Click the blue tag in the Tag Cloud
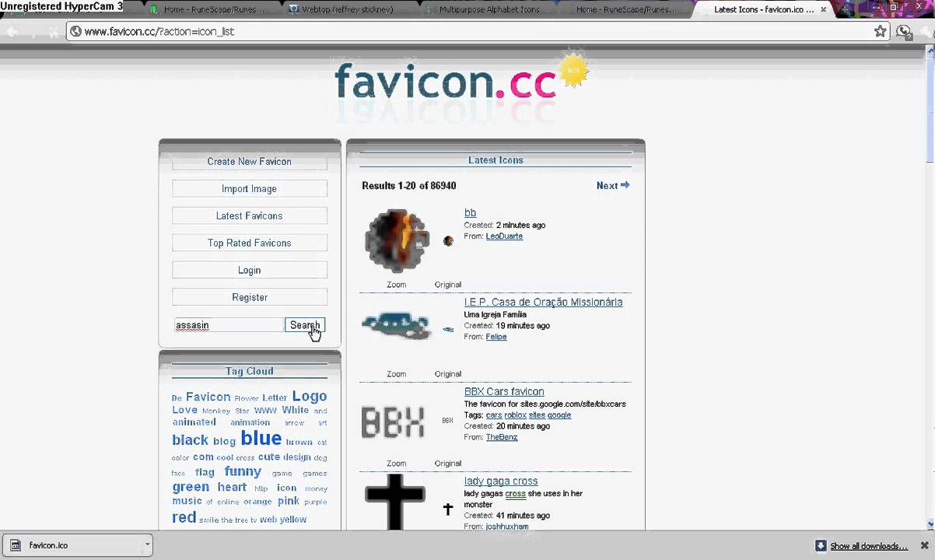Image resolution: width=935 pixels, height=560 pixels. [261, 438]
